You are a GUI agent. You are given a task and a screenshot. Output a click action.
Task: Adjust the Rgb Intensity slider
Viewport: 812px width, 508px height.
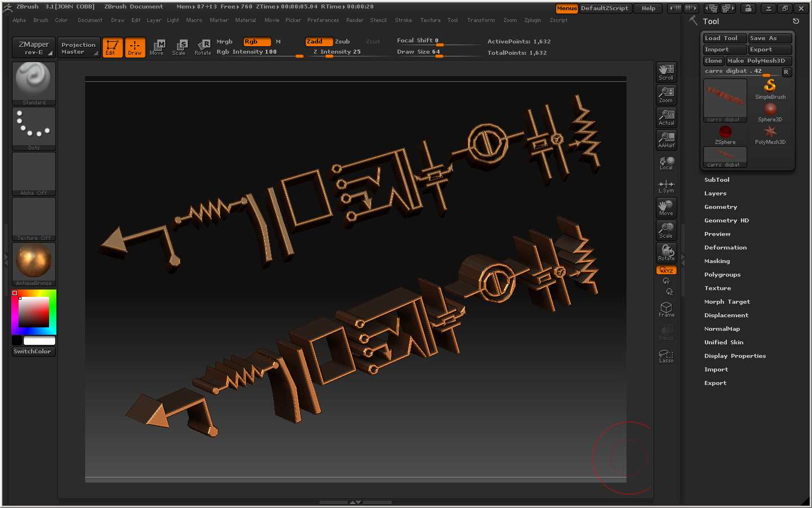click(x=260, y=52)
